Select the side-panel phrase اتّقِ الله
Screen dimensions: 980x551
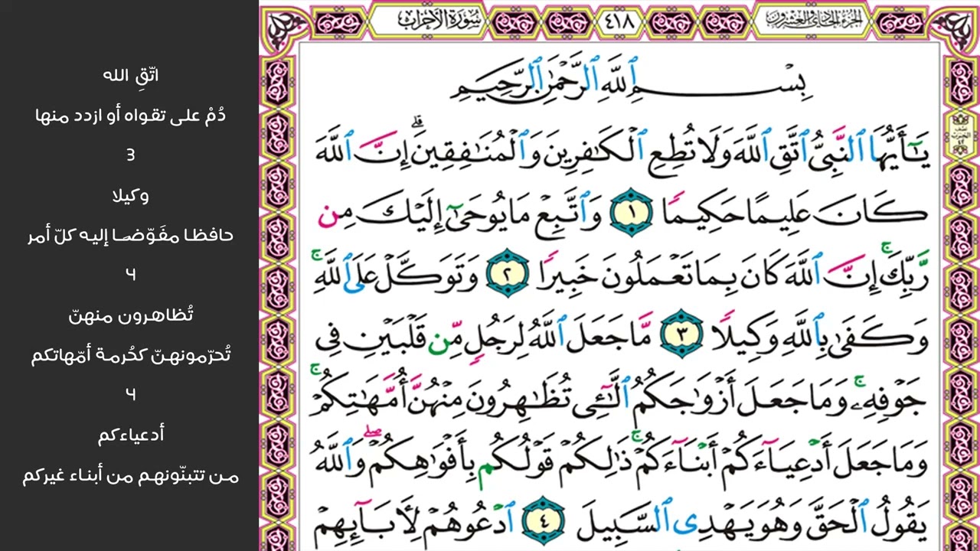point(130,76)
